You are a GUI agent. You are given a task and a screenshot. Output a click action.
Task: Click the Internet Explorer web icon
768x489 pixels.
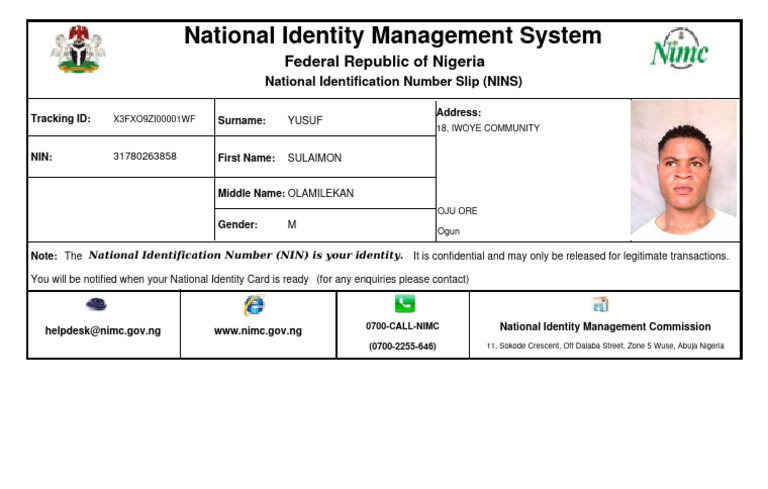[x=254, y=305]
